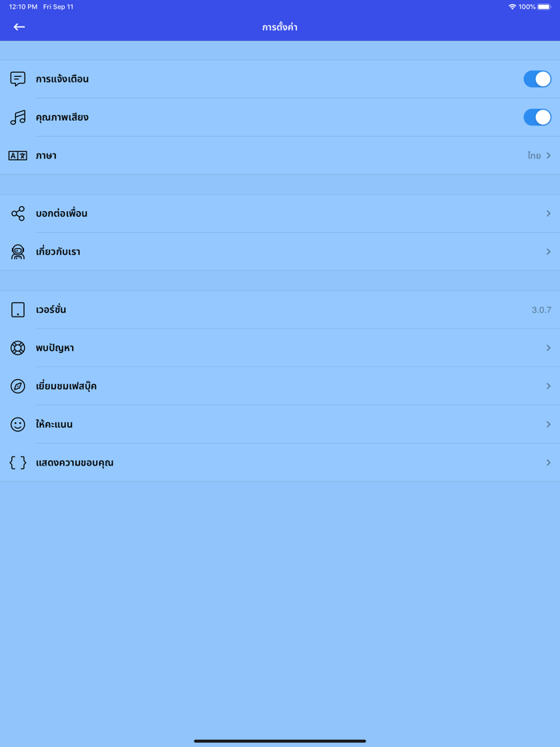Click the curly braces credits icon

pos(18,462)
